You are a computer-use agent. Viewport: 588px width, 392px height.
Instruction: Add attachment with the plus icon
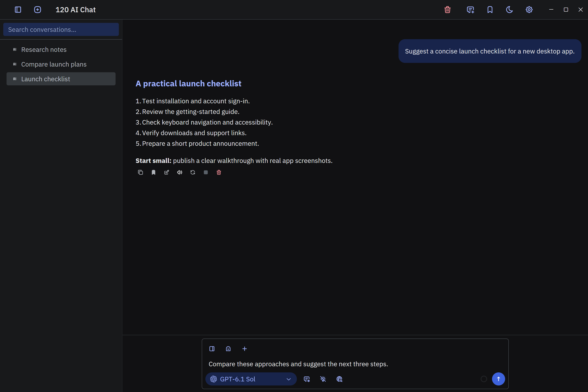click(x=245, y=349)
